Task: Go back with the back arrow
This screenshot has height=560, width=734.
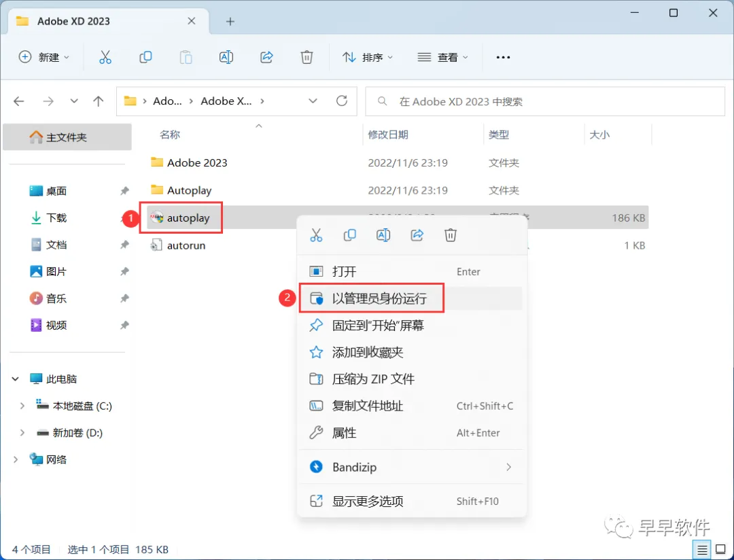Action: click(19, 101)
